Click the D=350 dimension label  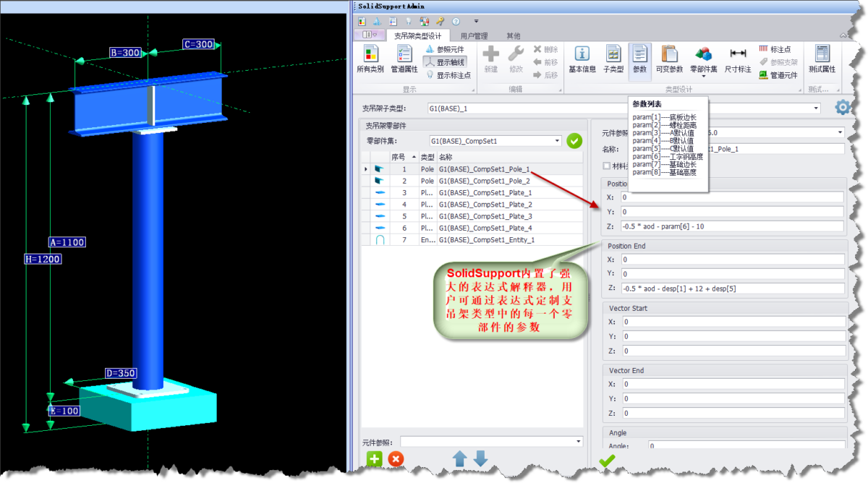[120, 373]
